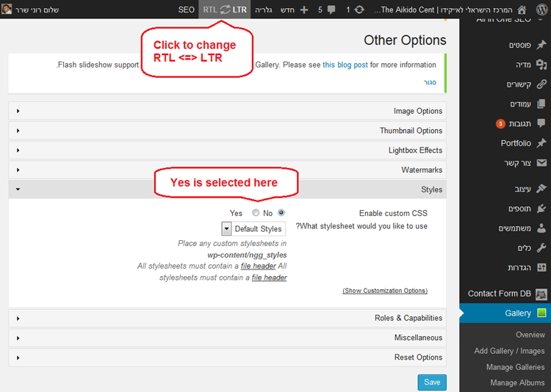Open the עיצוב appearance icon
The width and height of the screenshot is (551, 392).
(x=541, y=189)
